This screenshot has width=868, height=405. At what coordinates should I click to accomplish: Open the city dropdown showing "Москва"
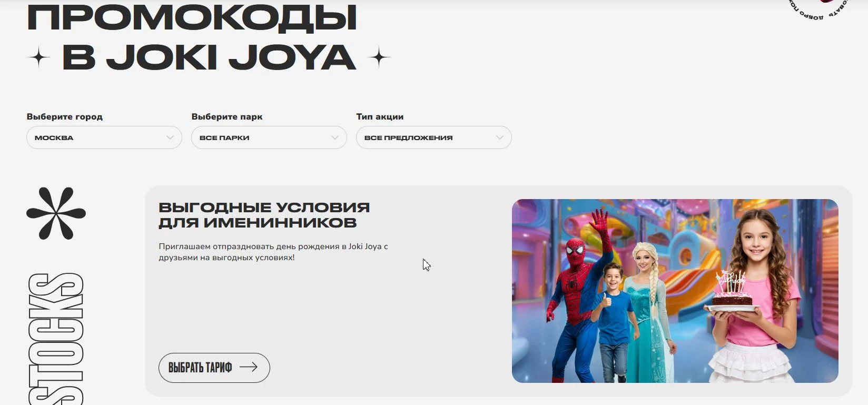[104, 137]
